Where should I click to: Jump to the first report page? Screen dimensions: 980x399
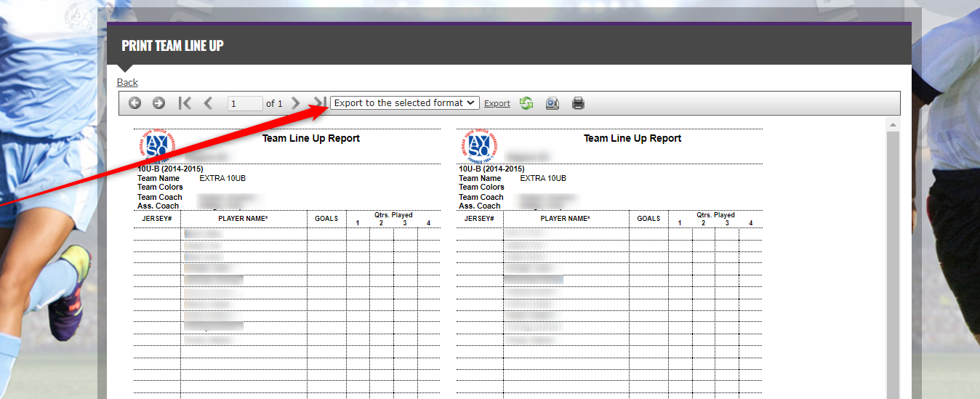point(185,103)
